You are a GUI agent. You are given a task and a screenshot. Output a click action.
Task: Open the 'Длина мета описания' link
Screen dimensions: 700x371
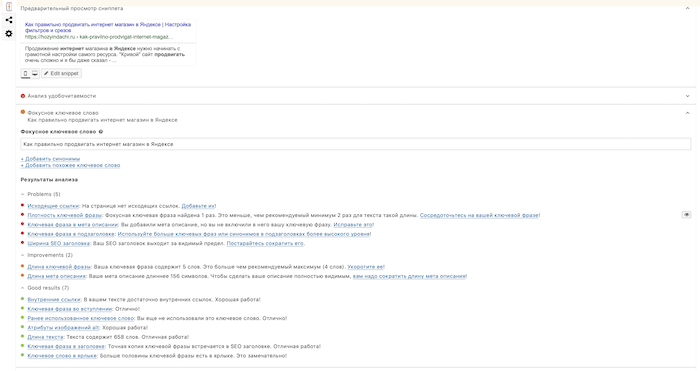click(56, 276)
